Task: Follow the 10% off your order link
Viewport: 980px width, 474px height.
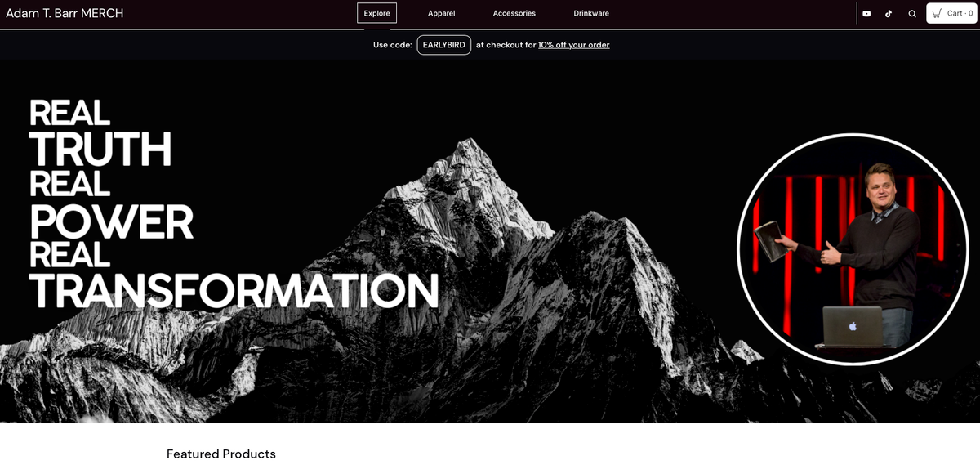Action: coord(573,45)
